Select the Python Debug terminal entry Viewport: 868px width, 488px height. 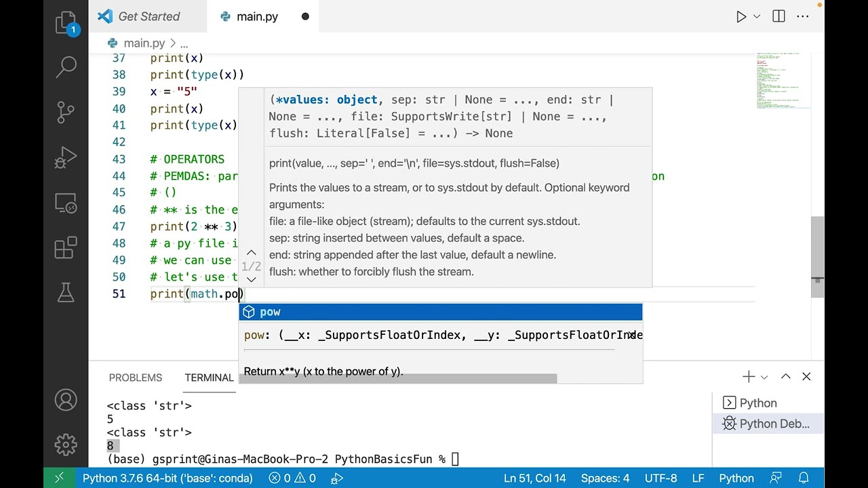point(768,424)
